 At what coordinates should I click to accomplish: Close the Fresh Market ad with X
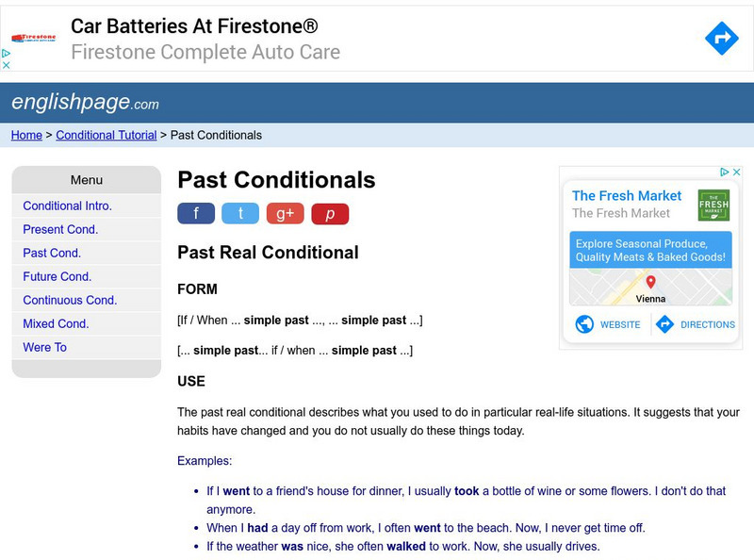tap(737, 173)
